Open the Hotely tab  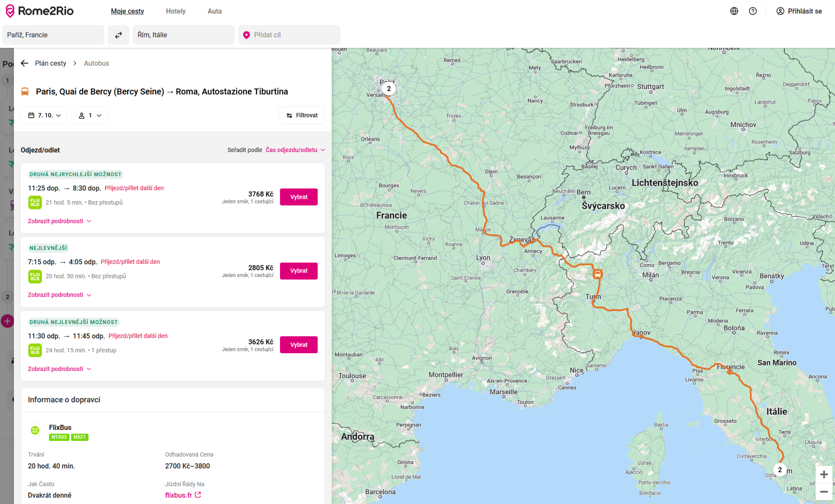pyautogui.click(x=175, y=11)
